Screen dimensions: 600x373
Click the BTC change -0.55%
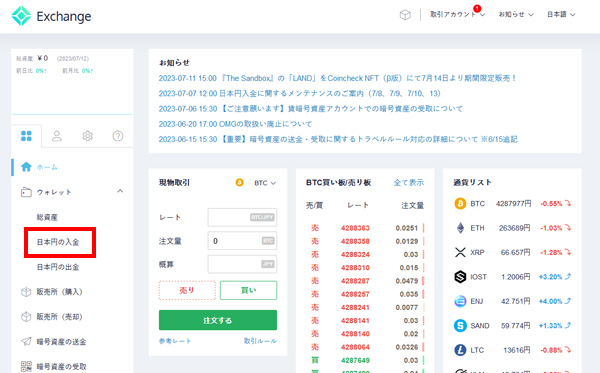[556, 204]
